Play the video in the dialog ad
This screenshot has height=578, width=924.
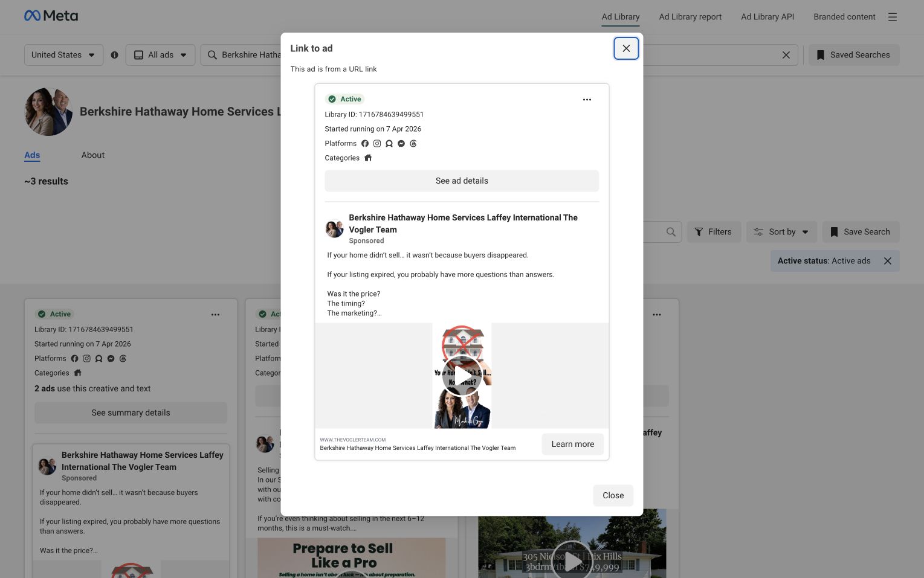[462, 376]
